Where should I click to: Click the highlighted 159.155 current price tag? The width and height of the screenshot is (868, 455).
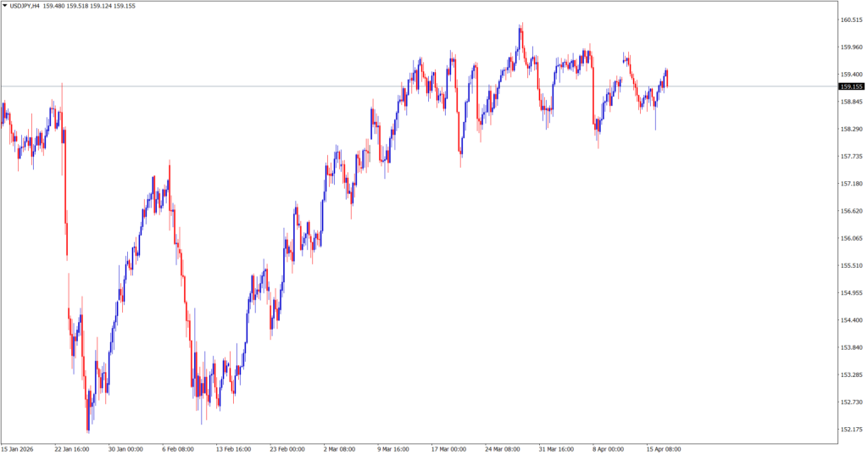tap(850, 86)
